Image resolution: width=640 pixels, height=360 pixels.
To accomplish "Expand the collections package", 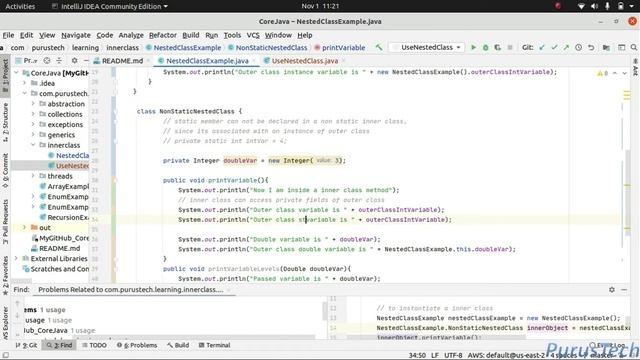I will 33,114.
